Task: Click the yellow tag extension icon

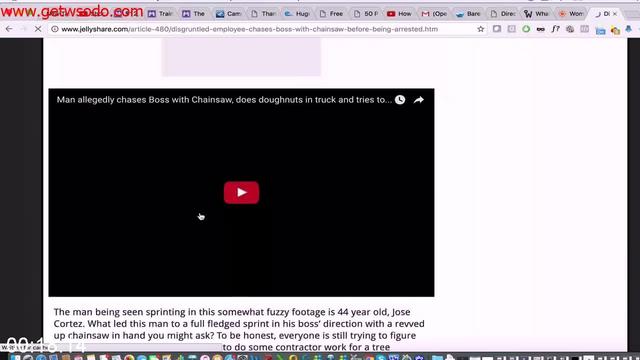Action: point(615,30)
